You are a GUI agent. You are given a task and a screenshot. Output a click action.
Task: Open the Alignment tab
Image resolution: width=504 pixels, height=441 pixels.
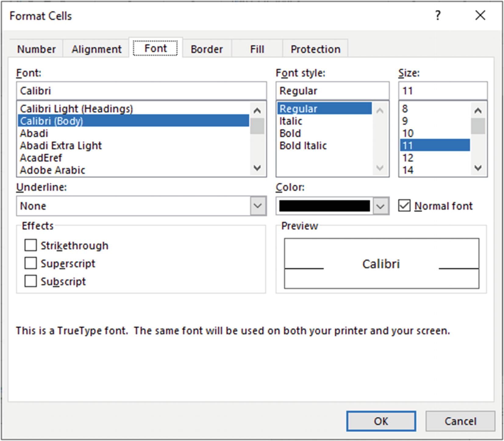pos(96,49)
